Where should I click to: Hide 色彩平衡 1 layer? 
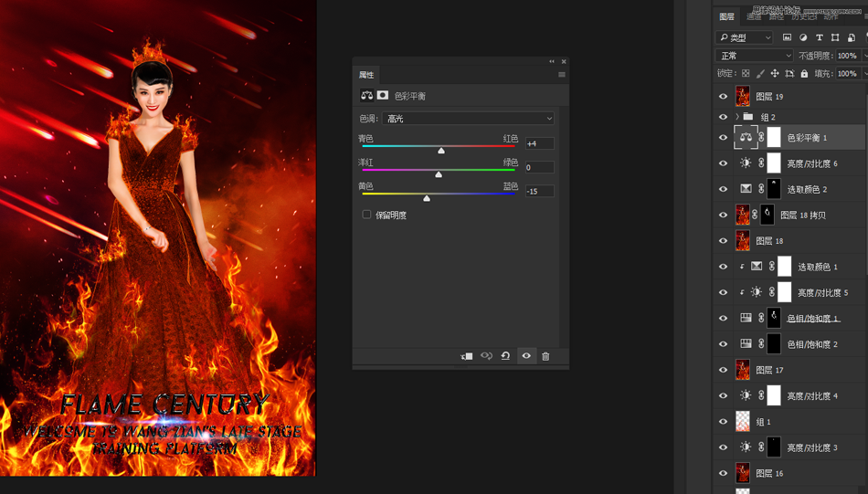pos(723,137)
